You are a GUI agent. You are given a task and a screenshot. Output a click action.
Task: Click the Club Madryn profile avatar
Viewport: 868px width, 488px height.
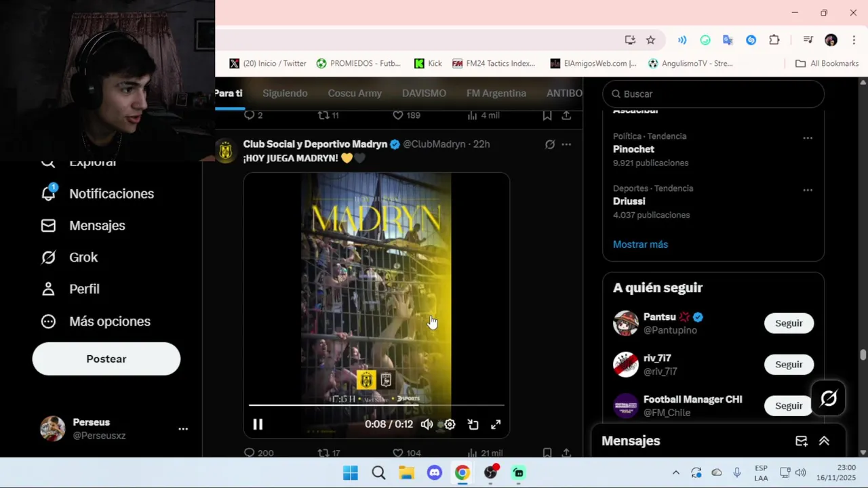point(226,150)
